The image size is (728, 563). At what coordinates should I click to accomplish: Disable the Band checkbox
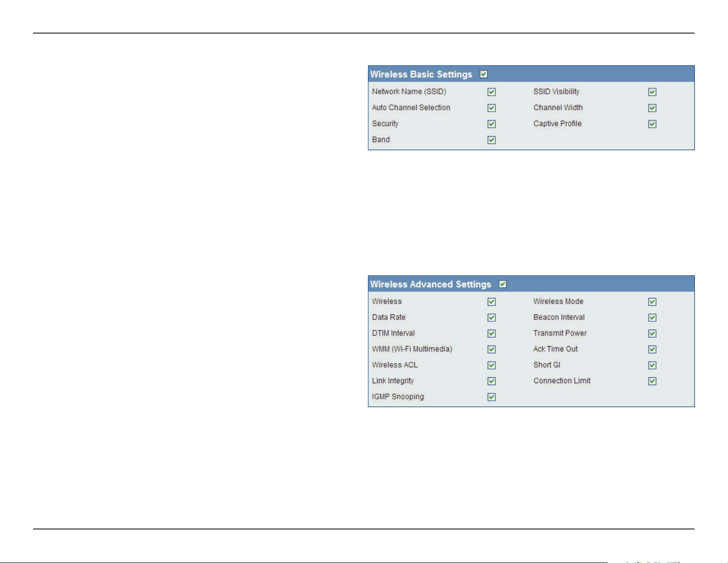click(491, 140)
